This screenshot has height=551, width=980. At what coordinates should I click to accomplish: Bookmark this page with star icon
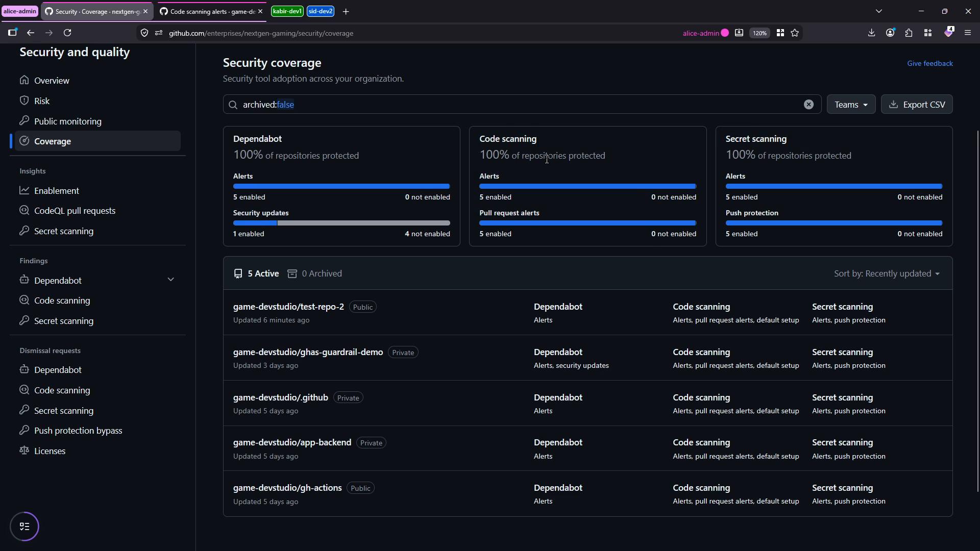point(795,33)
